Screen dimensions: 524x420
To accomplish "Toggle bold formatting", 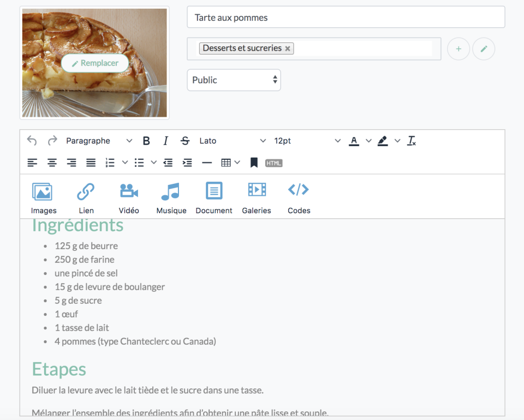I will (146, 141).
